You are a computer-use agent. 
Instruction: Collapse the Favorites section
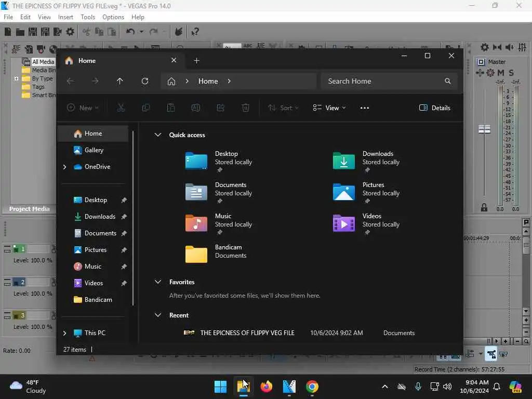[158, 282]
